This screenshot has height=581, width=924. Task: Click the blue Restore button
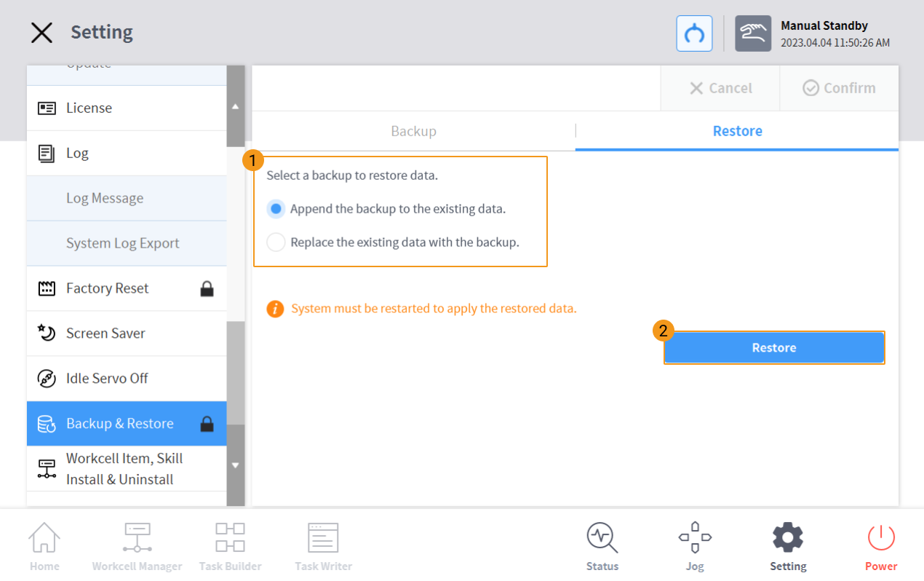(x=774, y=348)
